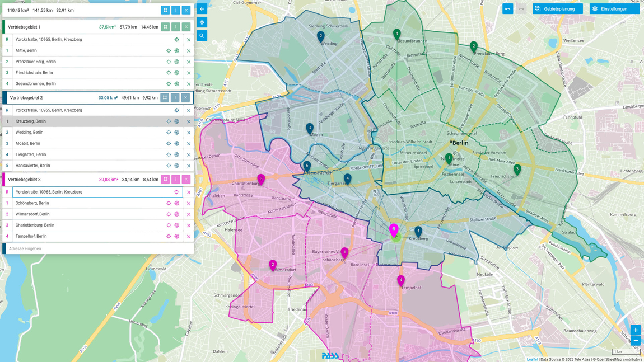644x362 pixels.
Task: Select the Tiergarten, Berlin list entry
Action: coord(84,154)
